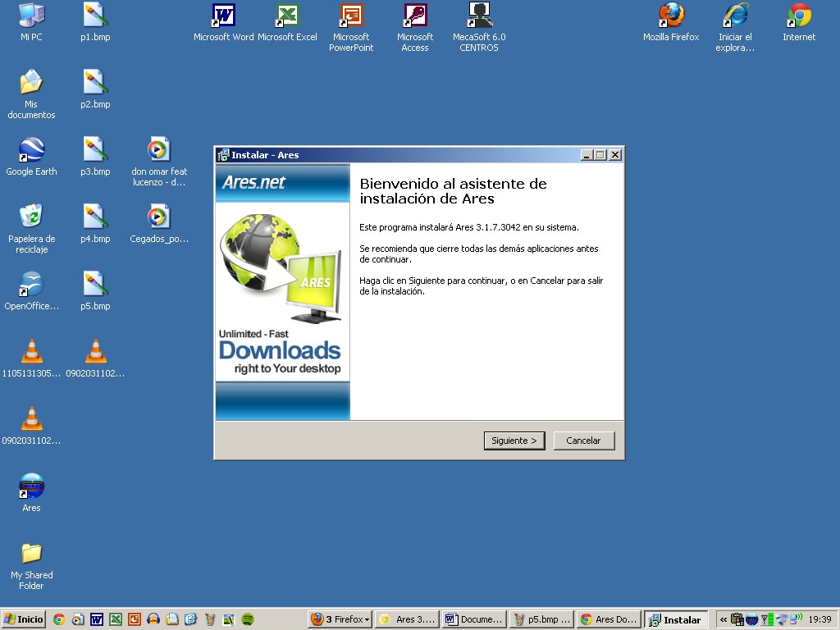Expand hidden system tray icons arrow
This screenshot has width=840, height=630.
pyautogui.click(x=724, y=619)
